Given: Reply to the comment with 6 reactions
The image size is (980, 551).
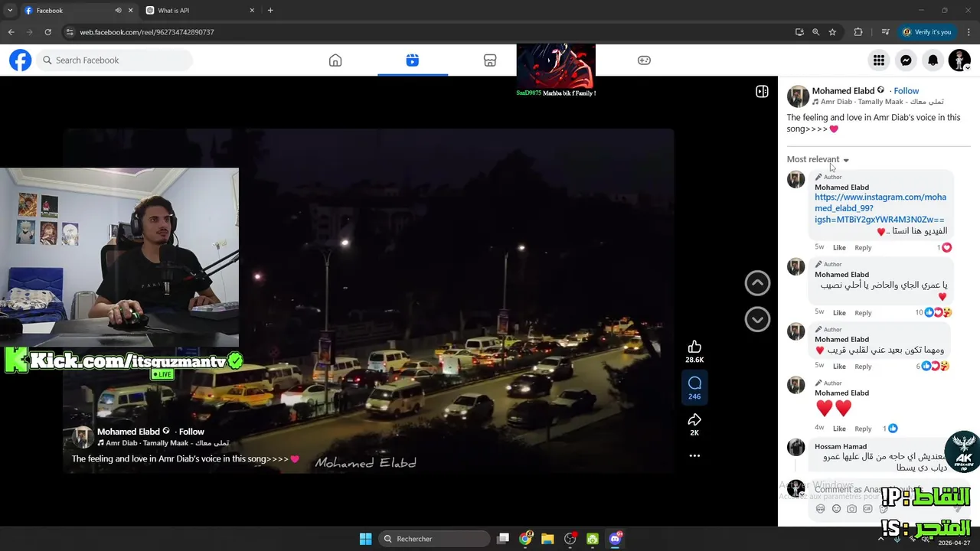Looking at the screenshot, I should pyautogui.click(x=863, y=367).
